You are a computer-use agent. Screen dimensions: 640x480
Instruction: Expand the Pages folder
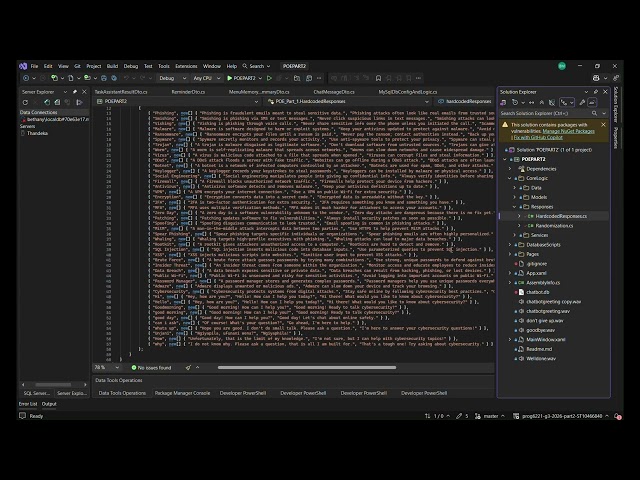tap(510, 254)
